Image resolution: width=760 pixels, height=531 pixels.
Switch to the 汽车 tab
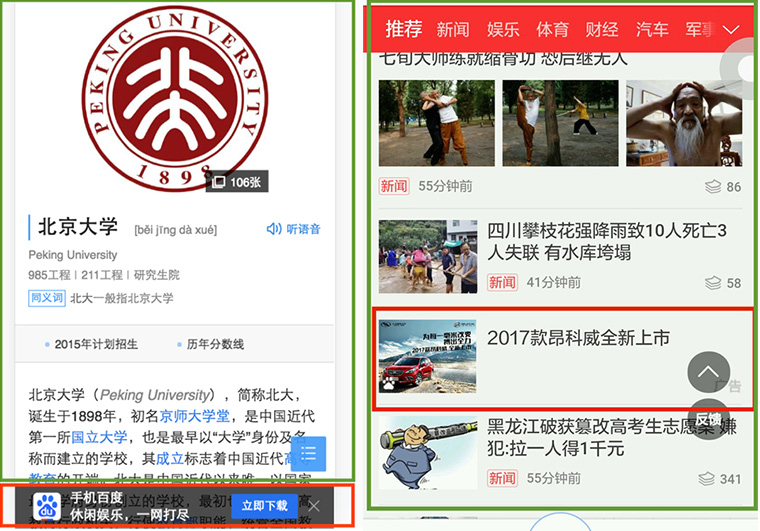[652, 30]
